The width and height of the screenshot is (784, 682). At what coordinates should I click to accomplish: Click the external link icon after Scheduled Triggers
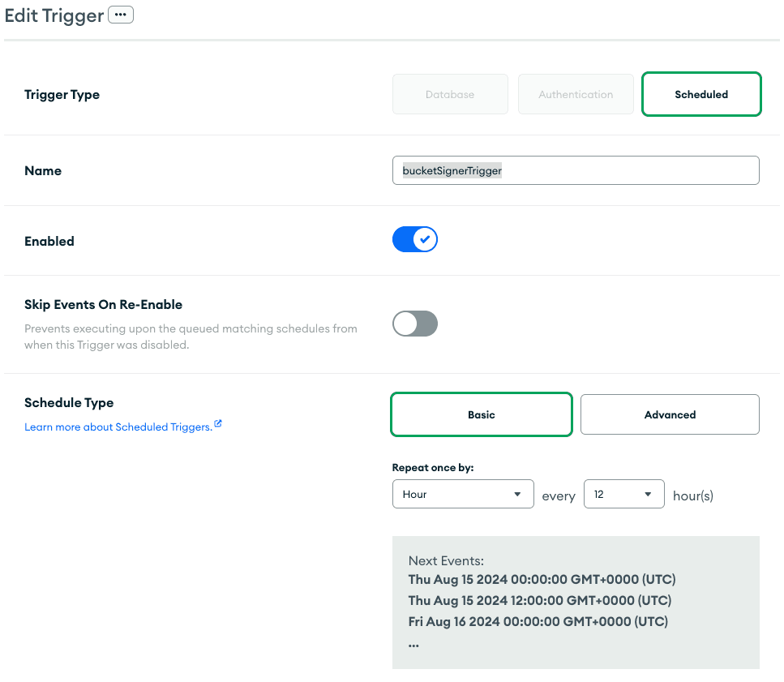click(218, 424)
